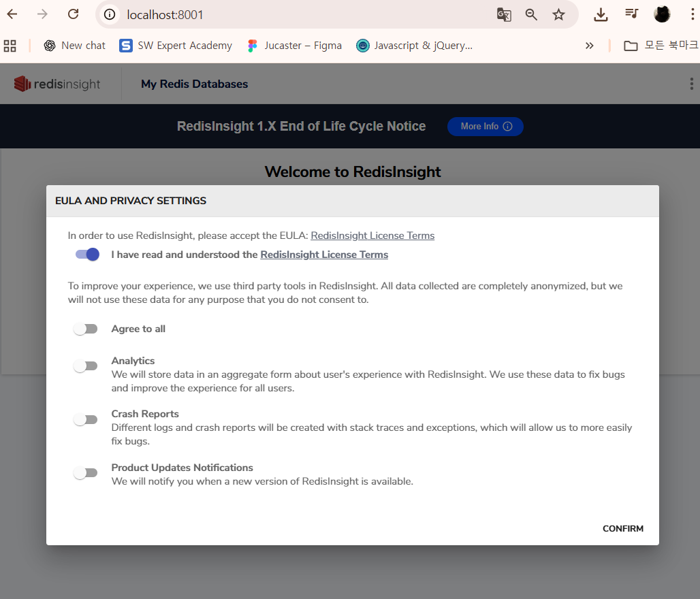Open the Javascript & jQuery bookmark
The width and height of the screenshot is (700, 599).
click(x=414, y=46)
